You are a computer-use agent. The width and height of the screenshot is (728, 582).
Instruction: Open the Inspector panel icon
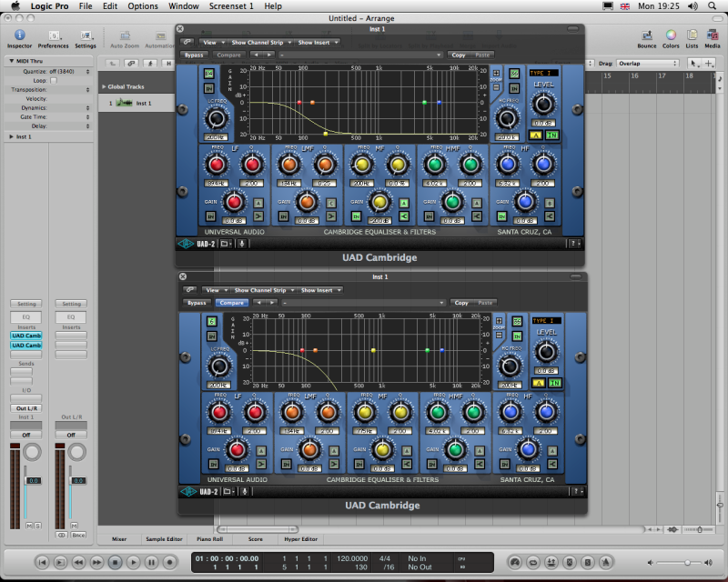pos(19,35)
